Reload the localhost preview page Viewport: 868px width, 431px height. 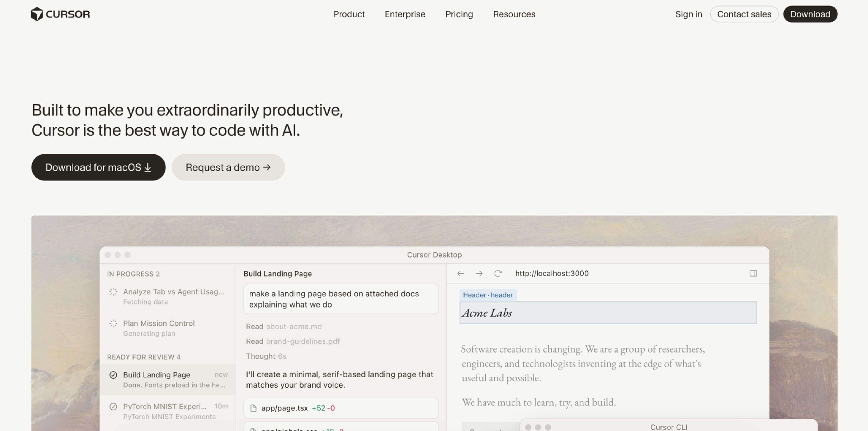[498, 273]
